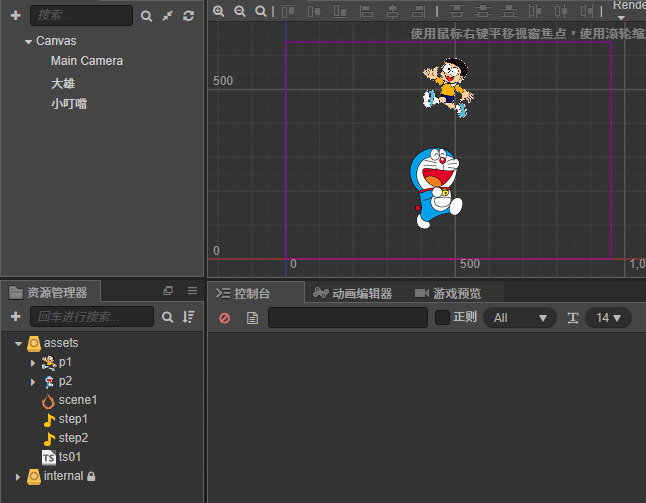Distribute nodes by vertical centers
646x503 pixels.
click(482, 11)
